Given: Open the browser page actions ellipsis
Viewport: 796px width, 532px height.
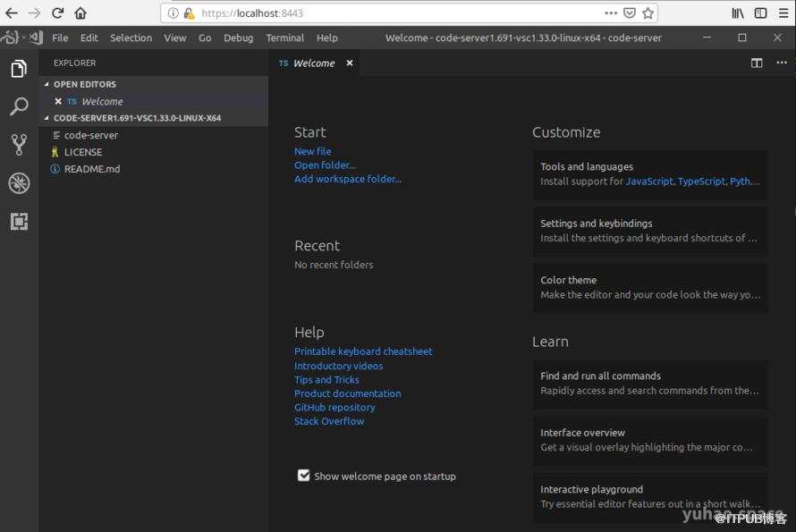Looking at the screenshot, I should click(611, 13).
